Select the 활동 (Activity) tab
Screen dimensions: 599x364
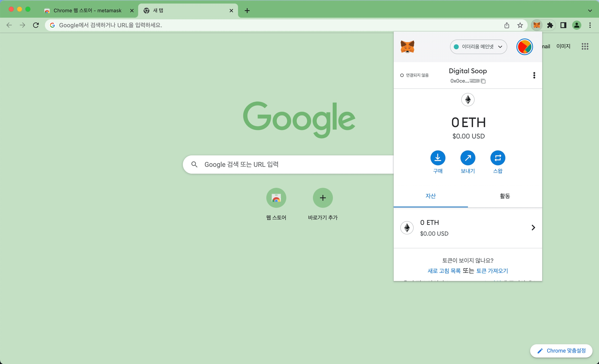[505, 196]
